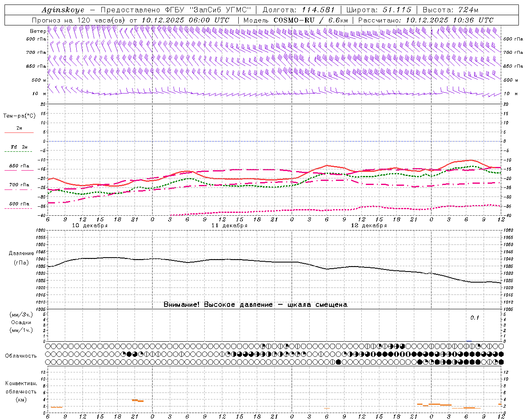The image size is (525, 420).
Task: Click the "(мм/3ч.)" precipitation unit label
Action: (21, 315)
